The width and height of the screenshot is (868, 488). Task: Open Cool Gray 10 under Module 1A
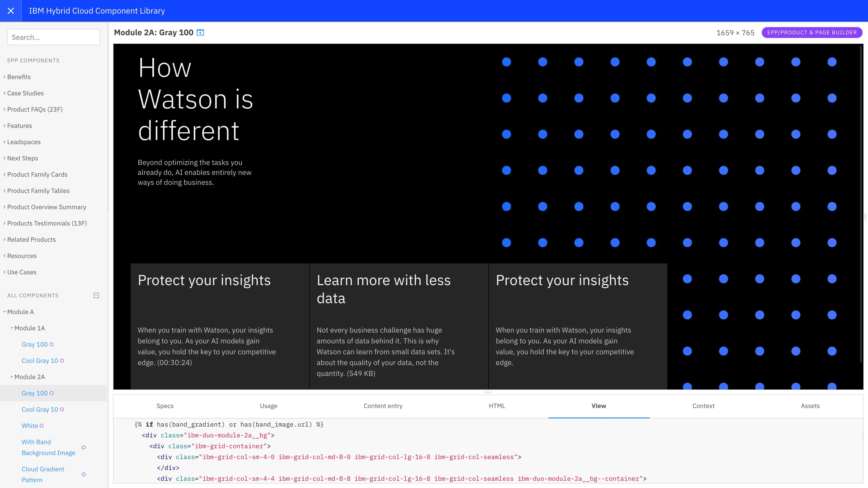coord(40,361)
